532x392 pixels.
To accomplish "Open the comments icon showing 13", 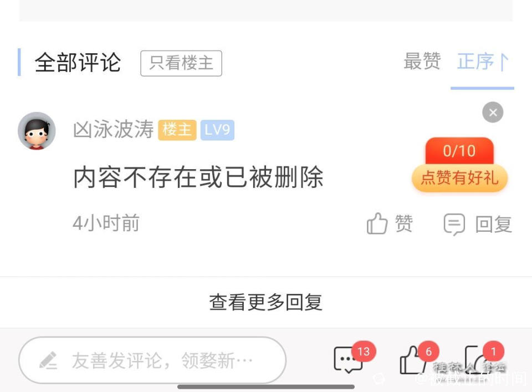I will (x=349, y=360).
